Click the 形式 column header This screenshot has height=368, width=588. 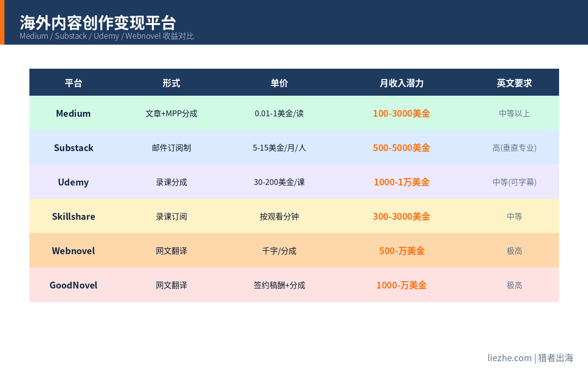171,83
